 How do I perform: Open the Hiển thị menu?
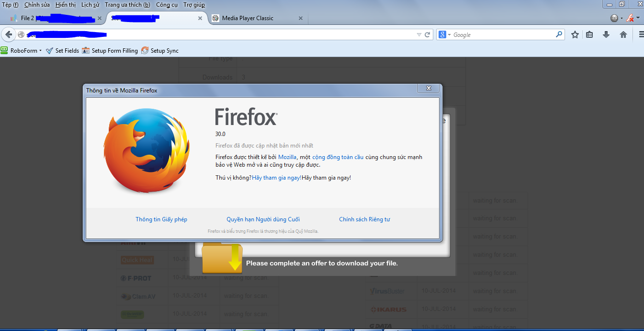point(66,5)
